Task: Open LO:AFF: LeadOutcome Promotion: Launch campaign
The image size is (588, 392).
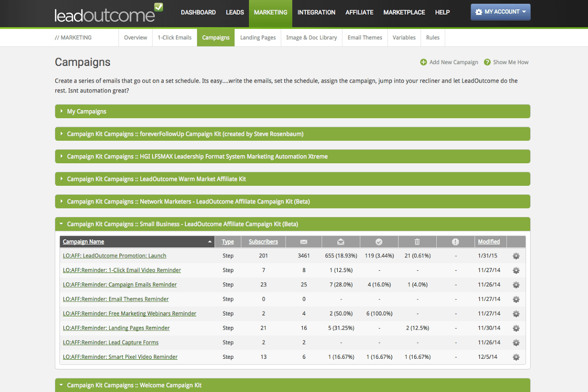Action: (115, 256)
